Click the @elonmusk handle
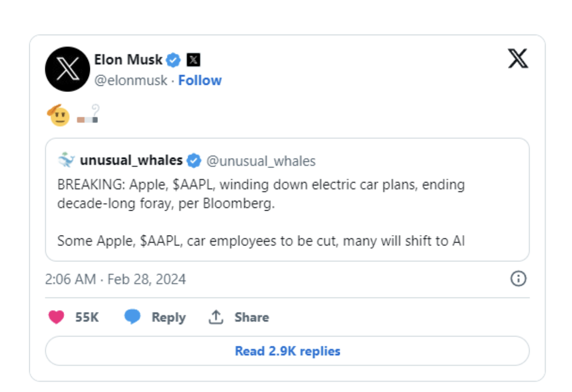The width and height of the screenshot is (572, 392). [x=131, y=80]
